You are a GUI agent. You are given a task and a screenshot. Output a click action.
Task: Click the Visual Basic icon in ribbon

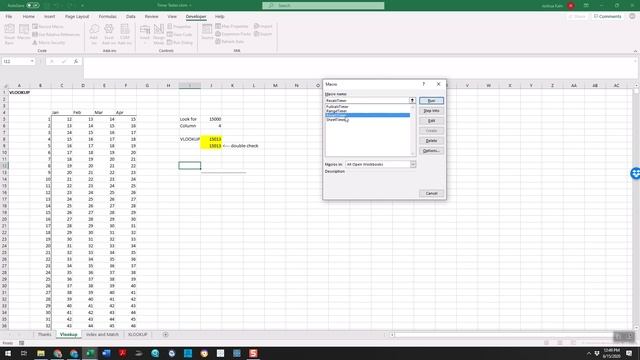(9, 34)
